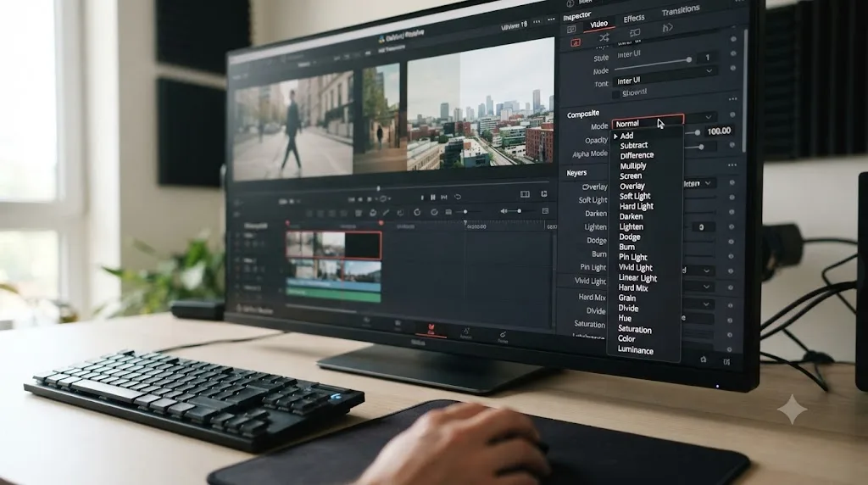Open the timeline view options icon past volume slider
Screen dimensions: 868x485
[545, 211]
